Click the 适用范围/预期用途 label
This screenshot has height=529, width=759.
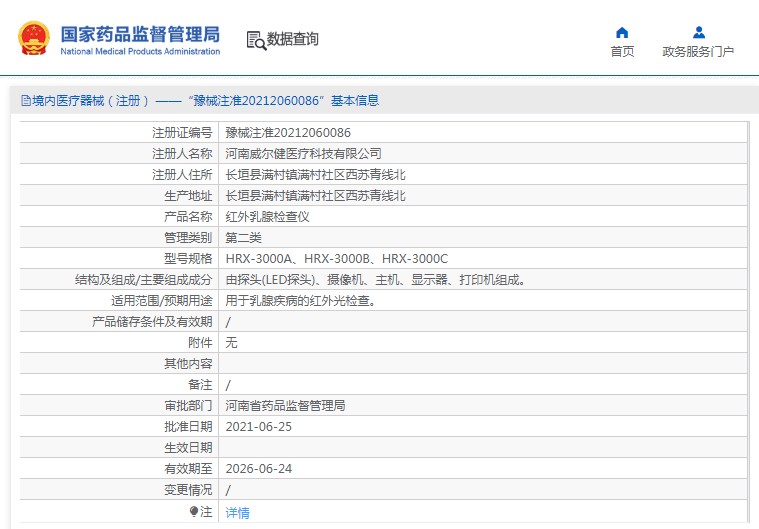click(162, 301)
